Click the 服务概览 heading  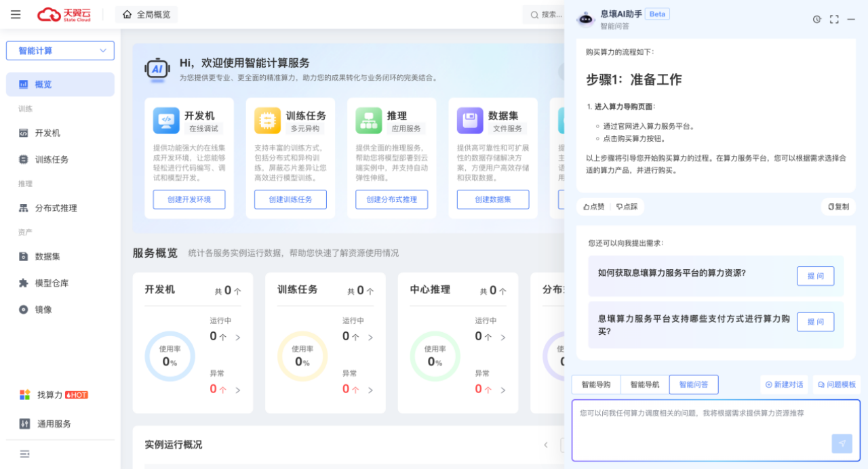coord(155,253)
